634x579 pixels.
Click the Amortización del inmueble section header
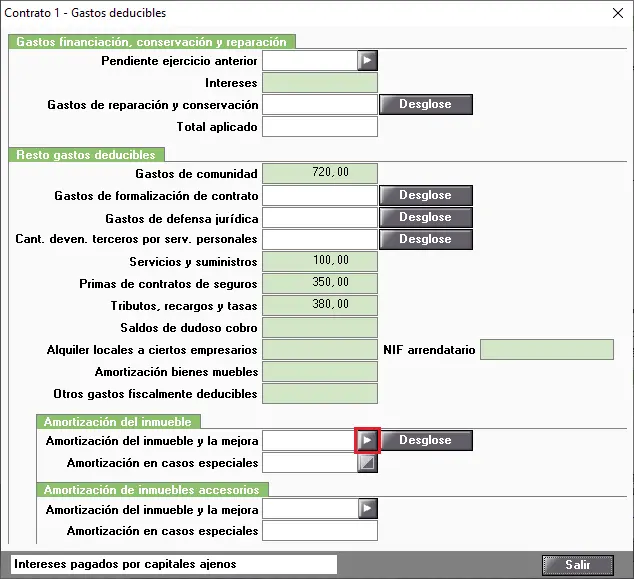click(118, 422)
